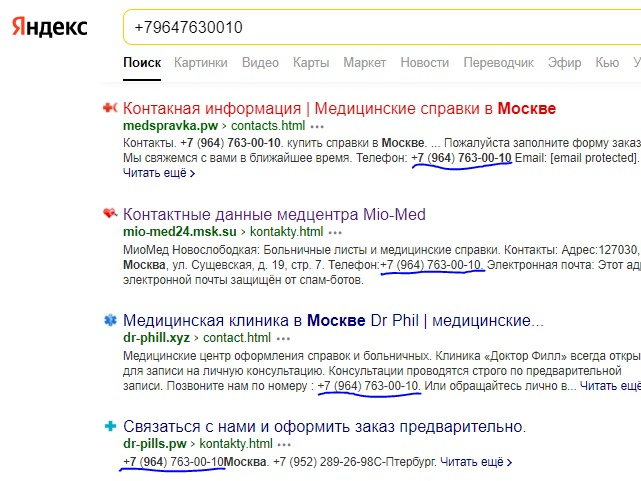This screenshot has width=641, height=481.
Task: Click the teal plus favicon of dr-pills result
Action: pos(109,427)
